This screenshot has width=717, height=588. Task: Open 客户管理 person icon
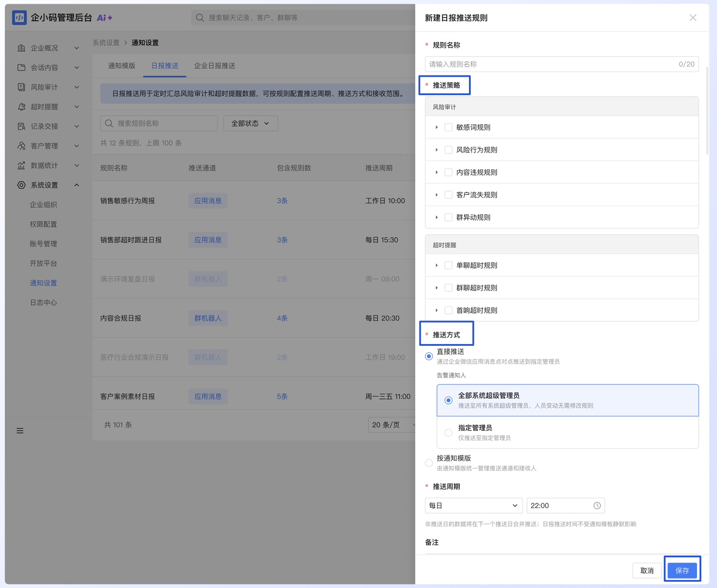pos(21,146)
